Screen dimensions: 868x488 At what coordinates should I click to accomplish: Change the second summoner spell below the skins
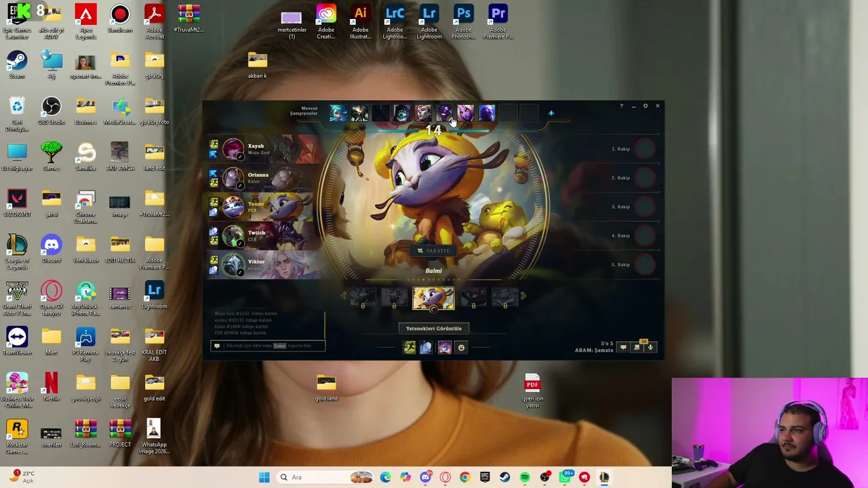[426, 348]
